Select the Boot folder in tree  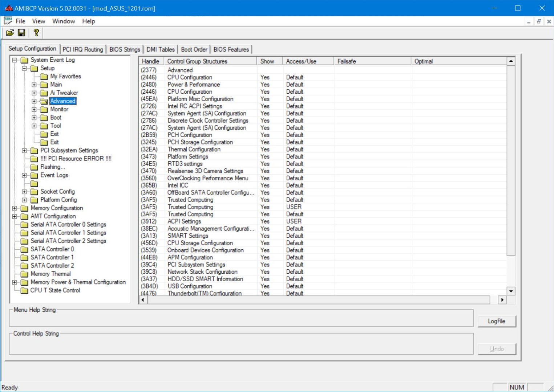(56, 118)
